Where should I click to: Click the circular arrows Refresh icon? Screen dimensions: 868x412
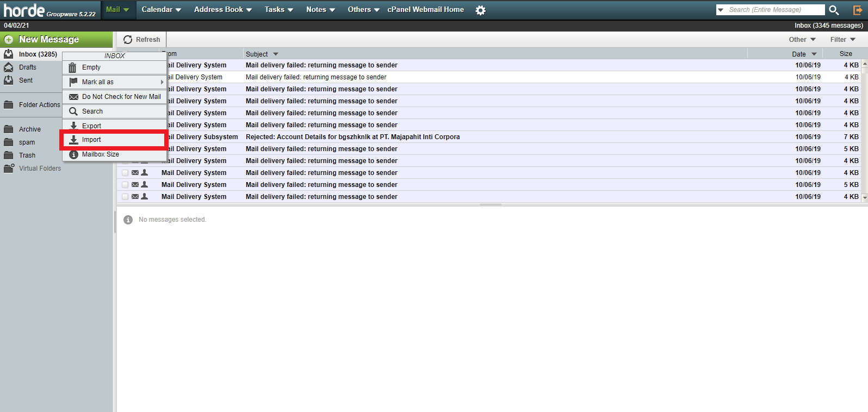[128, 40]
